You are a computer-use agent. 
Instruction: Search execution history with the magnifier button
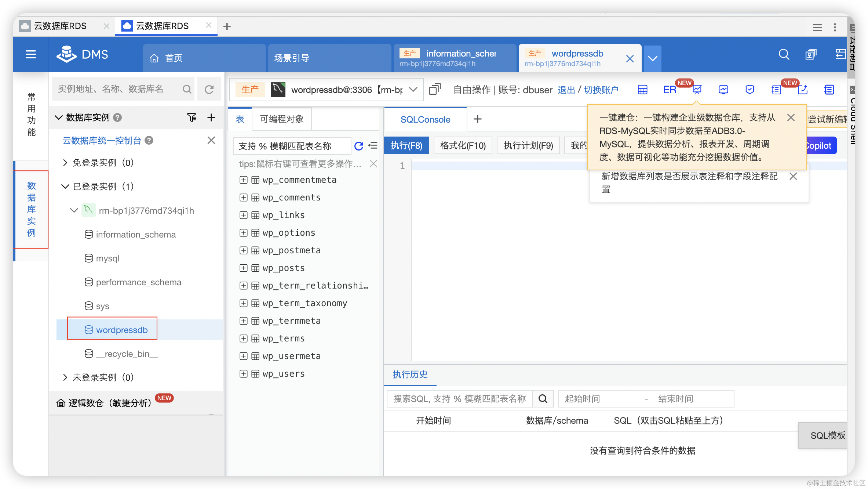[543, 399]
